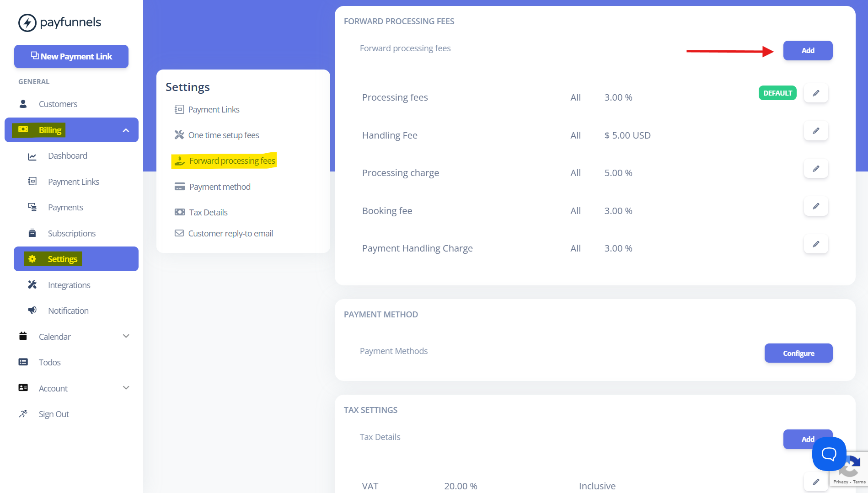Edit the VAT tax row pencil
868x493 pixels.
point(816,482)
